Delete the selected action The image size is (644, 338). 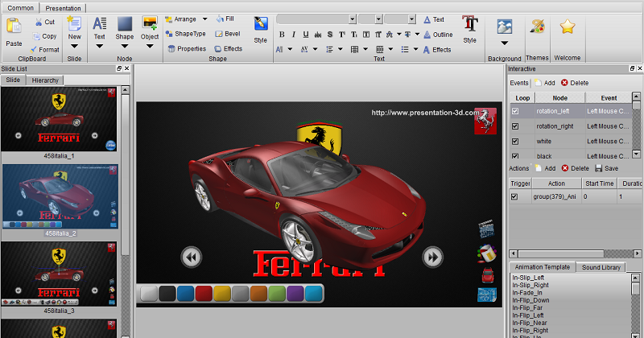(575, 168)
